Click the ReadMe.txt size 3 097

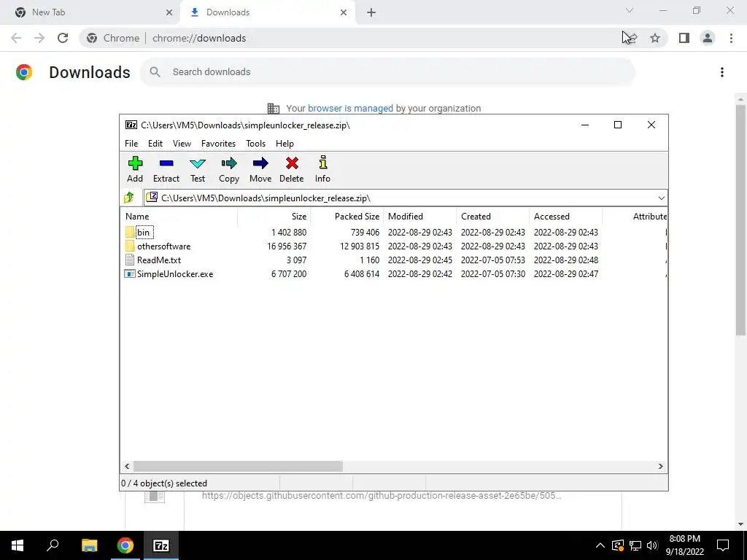296,260
